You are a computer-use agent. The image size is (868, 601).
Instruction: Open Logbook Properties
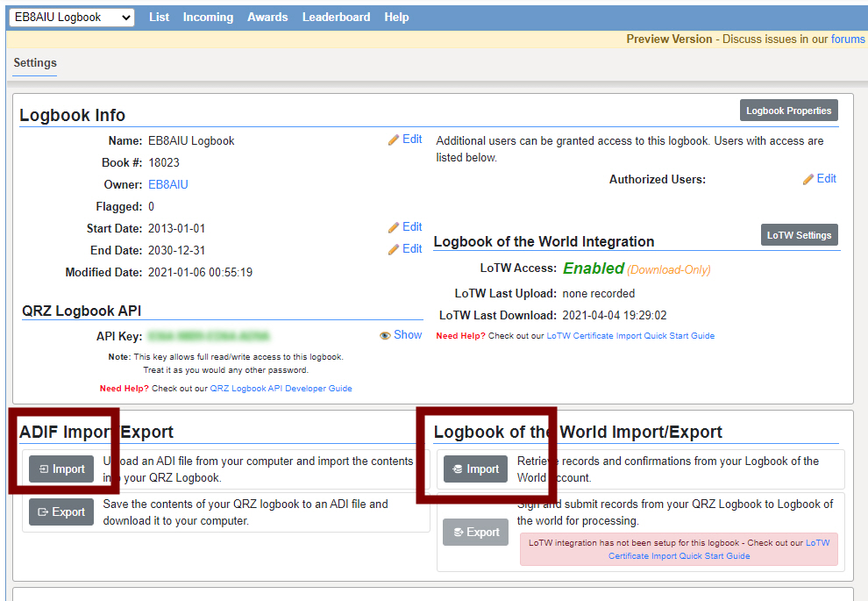(x=788, y=111)
